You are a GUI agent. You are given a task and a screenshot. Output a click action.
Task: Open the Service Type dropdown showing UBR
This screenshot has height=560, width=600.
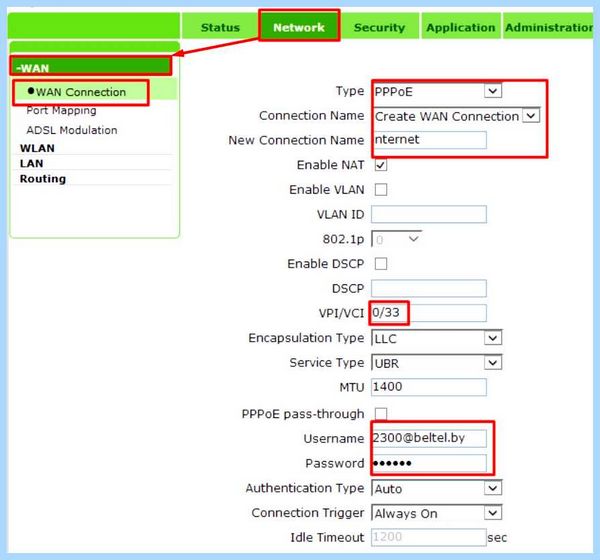pos(437,363)
